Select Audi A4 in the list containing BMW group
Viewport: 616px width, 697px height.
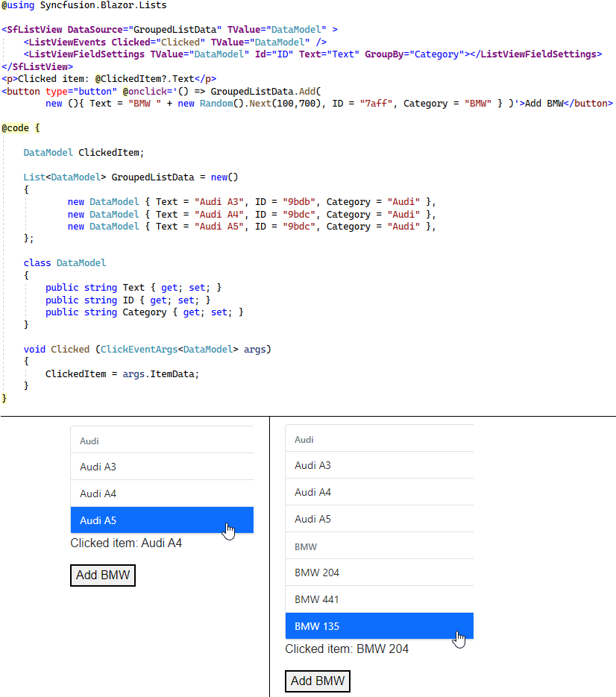tap(379, 492)
